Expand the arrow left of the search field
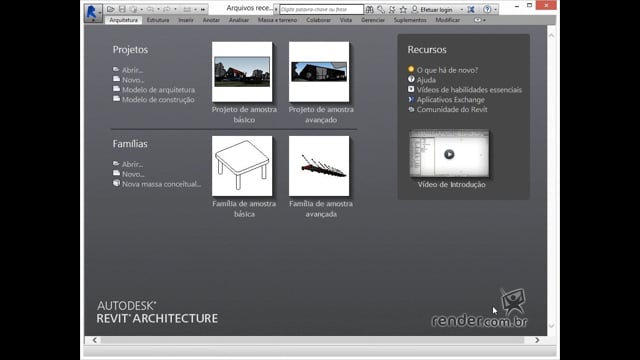Viewport: 640px width, 360px height. 276,9
